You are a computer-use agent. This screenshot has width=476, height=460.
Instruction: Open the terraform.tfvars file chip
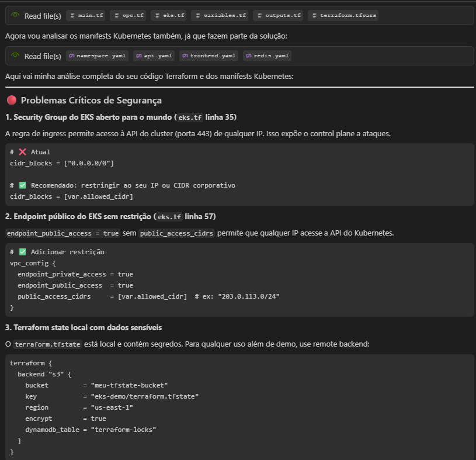(x=343, y=16)
